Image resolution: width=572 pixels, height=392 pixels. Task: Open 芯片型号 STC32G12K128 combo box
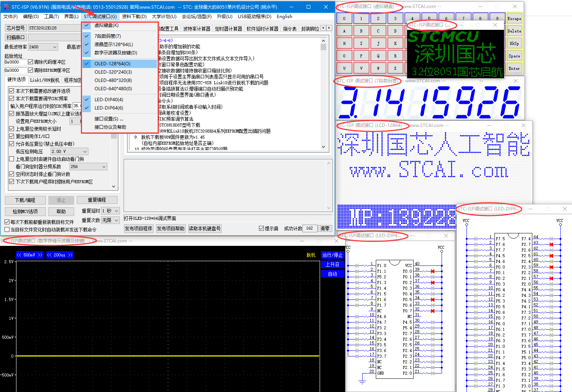54,28
